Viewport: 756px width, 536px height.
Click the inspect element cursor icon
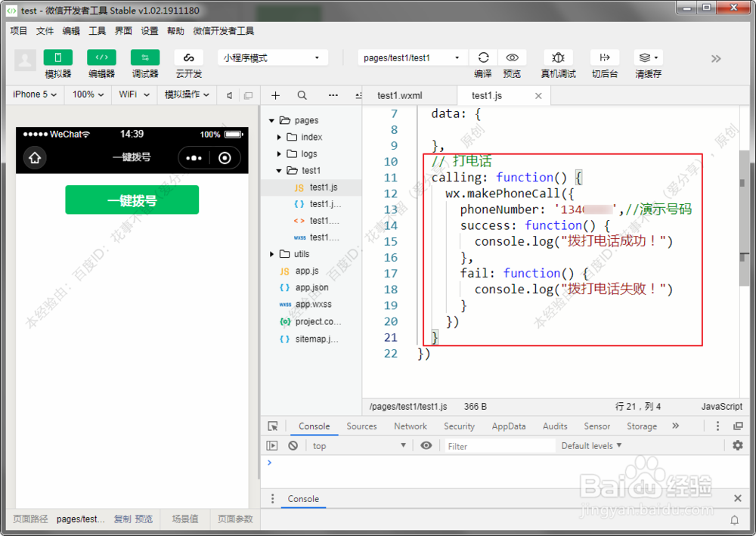tap(273, 426)
